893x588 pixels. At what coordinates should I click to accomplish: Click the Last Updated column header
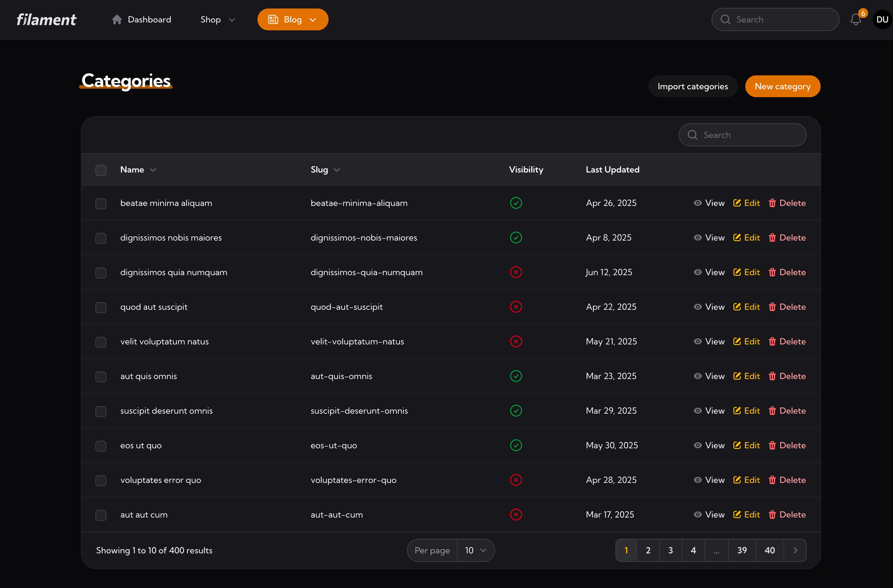point(613,169)
